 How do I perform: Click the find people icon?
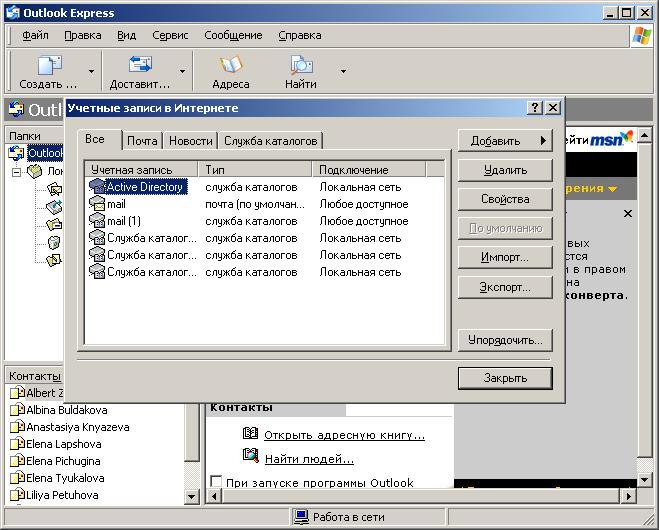point(250,455)
